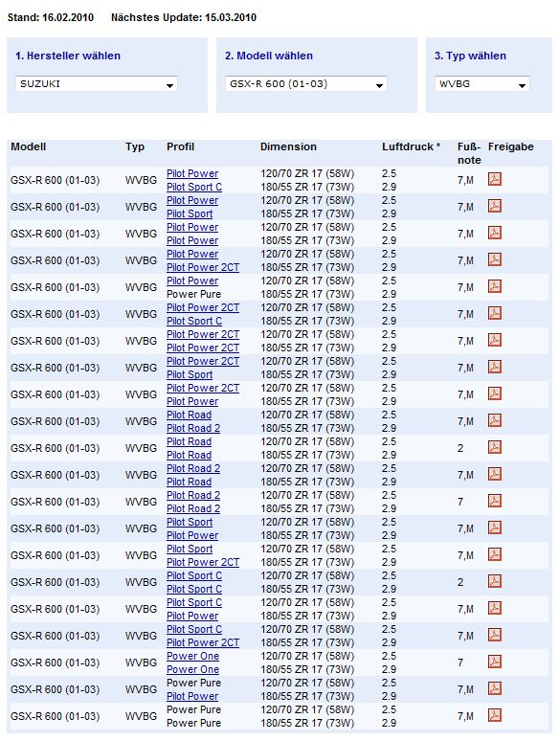560x741 pixels.
Task: Open Freigabe PDF for Pilot Power / Pilot Sport
Action: pos(495,207)
